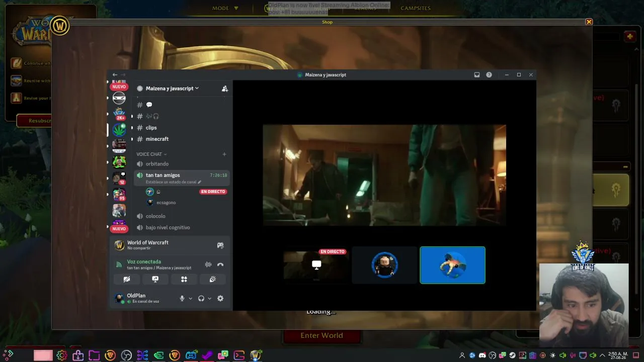Open the ninja face server icon
Viewport: 644px width, 362px height.
pos(119,98)
